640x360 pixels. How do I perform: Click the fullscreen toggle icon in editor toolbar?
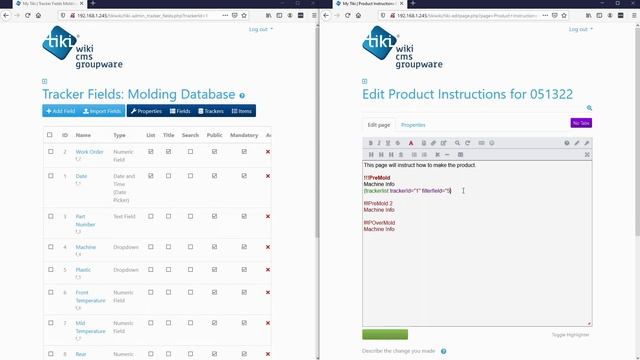[x=587, y=155]
